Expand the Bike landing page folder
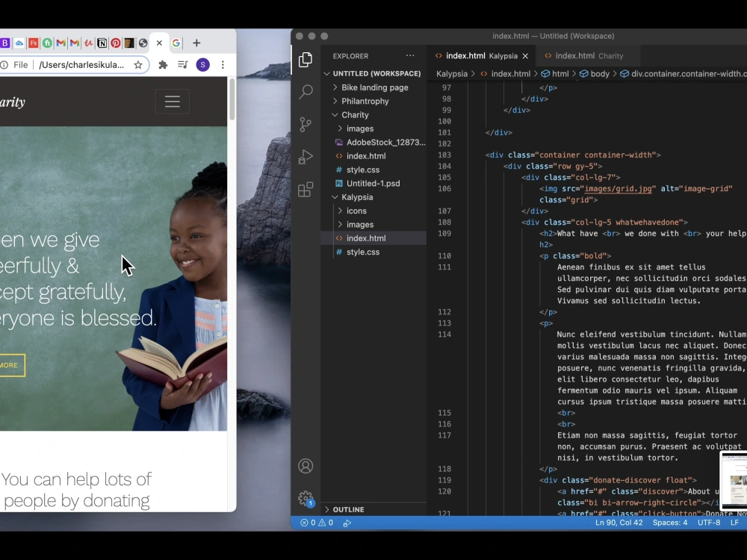 point(373,87)
